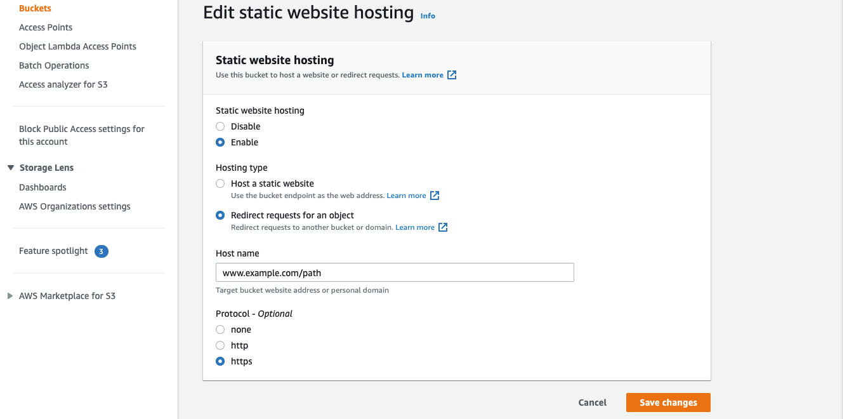Go to Access Points

[x=46, y=27]
